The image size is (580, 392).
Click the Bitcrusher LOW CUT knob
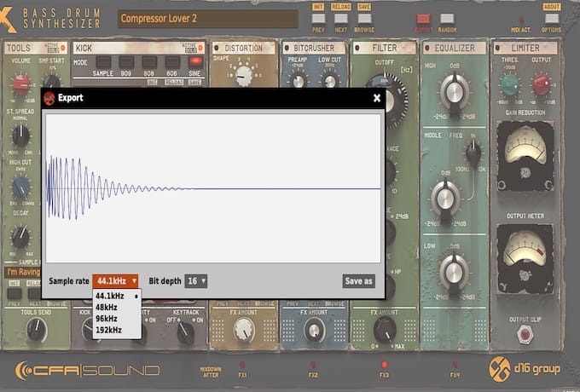pyautogui.click(x=329, y=80)
